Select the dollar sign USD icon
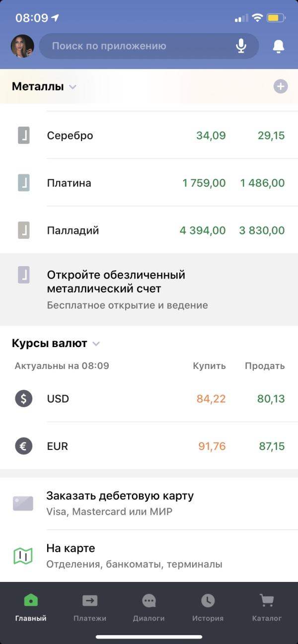298x644 pixels. (23, 399)
